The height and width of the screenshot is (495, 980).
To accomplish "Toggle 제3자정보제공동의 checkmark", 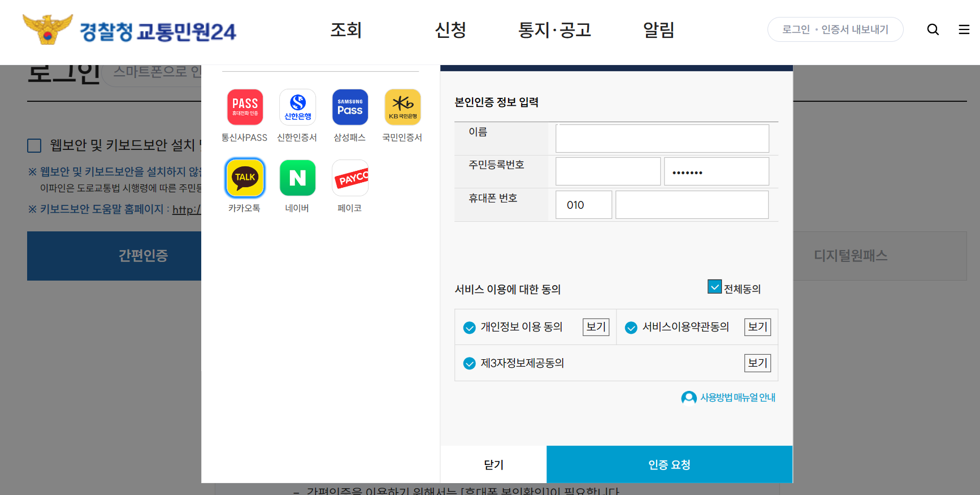I will click(469, 363).
